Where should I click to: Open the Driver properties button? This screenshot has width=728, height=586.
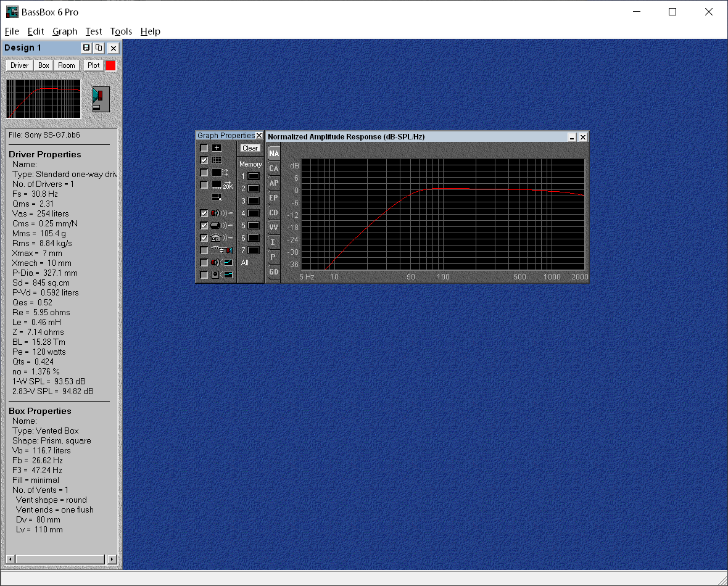[x=20, y=65]
